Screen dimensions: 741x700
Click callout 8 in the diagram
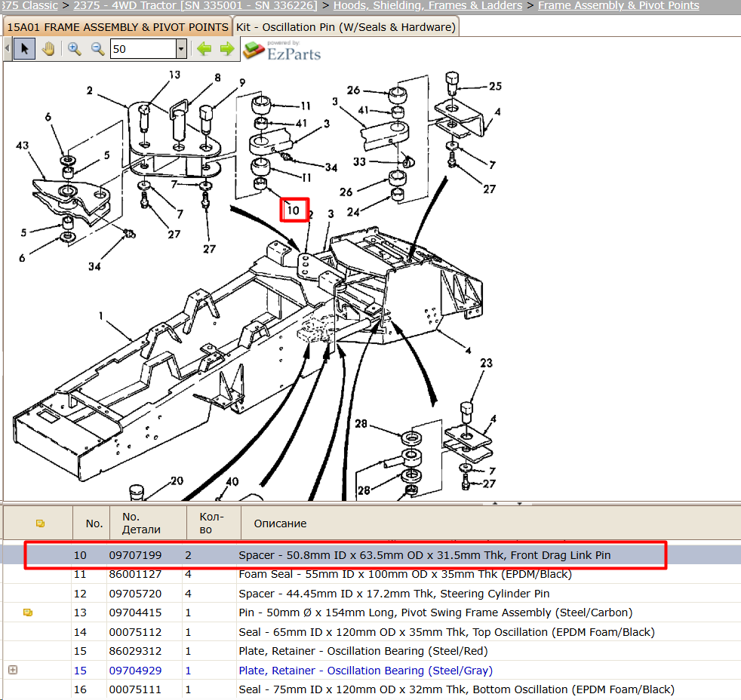217,78
